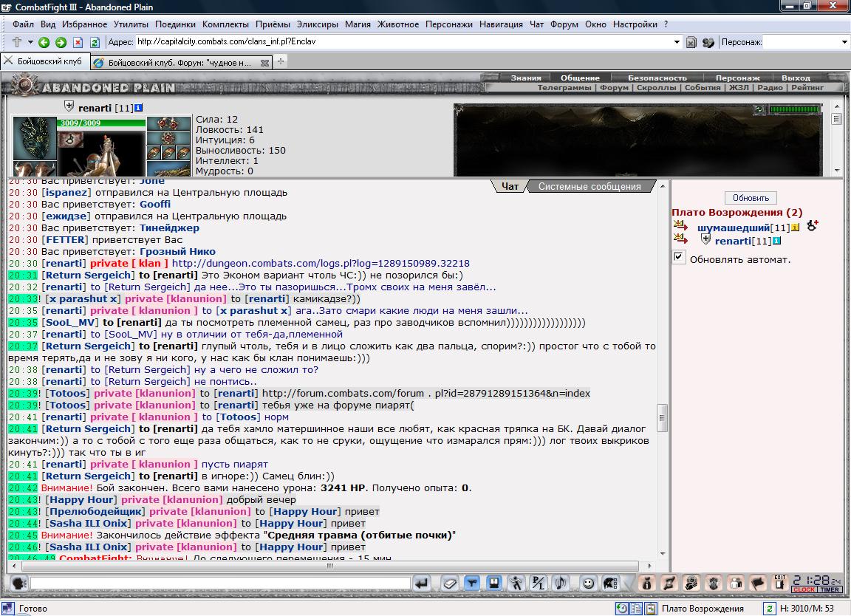
Task: Open dropdown arrow next to cross icon
Action: [x=30, y=42]
